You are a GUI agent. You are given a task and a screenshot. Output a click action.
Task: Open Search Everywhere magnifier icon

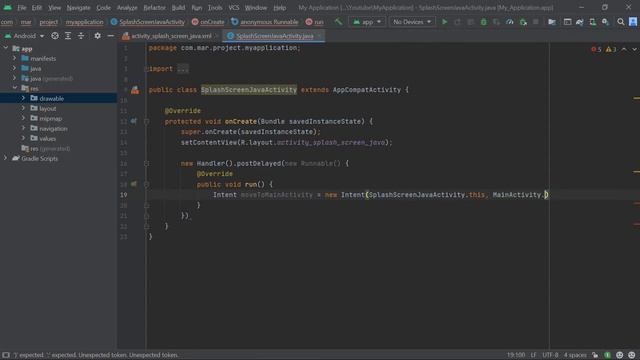point(621,22)
